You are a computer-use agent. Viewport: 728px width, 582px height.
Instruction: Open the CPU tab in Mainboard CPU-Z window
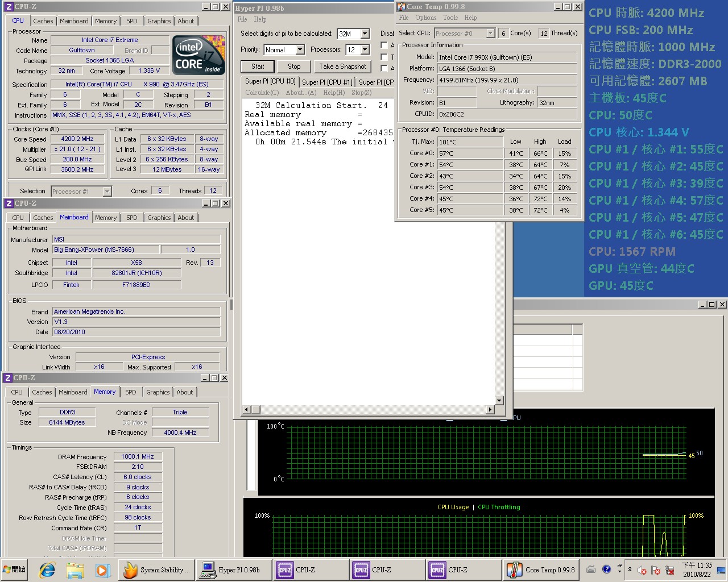(x=18, y=218)
